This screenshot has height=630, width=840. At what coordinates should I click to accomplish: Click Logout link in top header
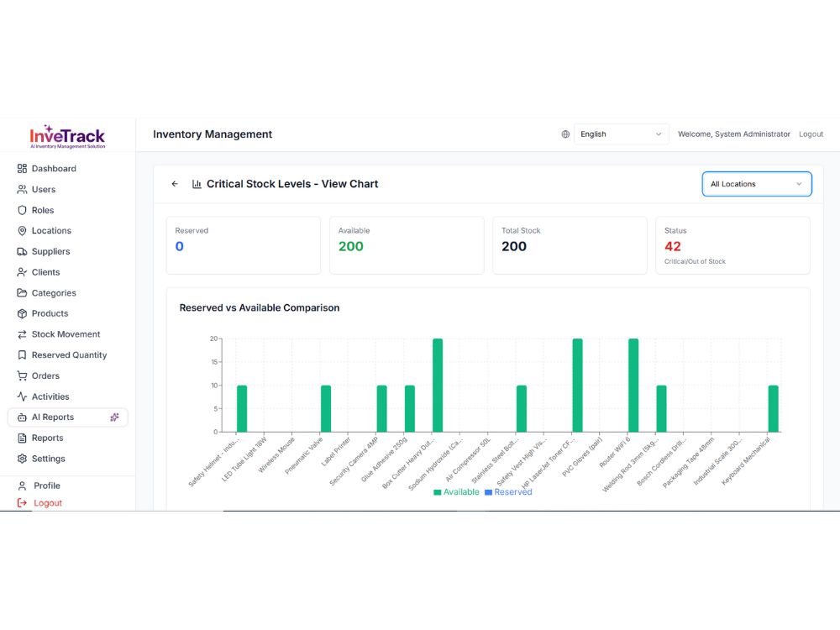click(x=811, y=134)
